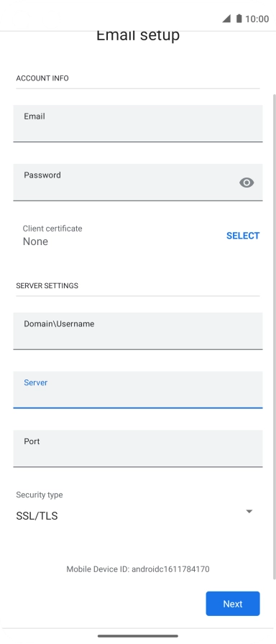This screenshot has width=276, height=644.
Task: Focus the Email input field
Action: pyautogui.click(x=138, y=124)
